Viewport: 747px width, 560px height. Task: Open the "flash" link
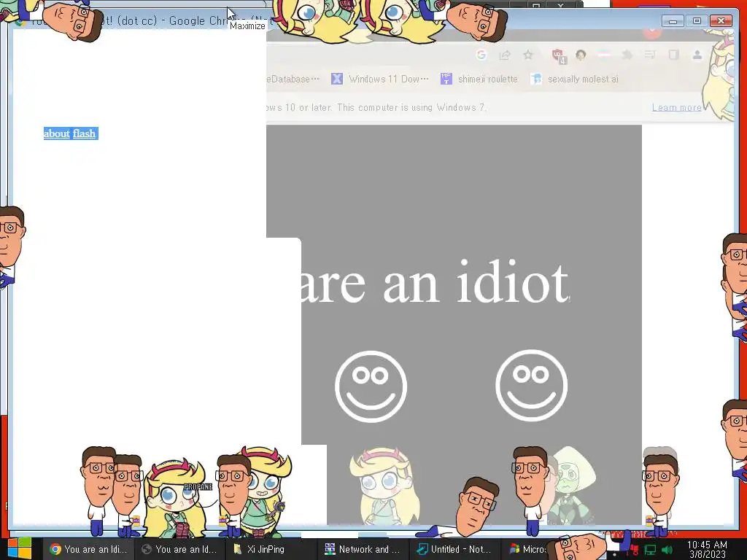pos(85,134)
